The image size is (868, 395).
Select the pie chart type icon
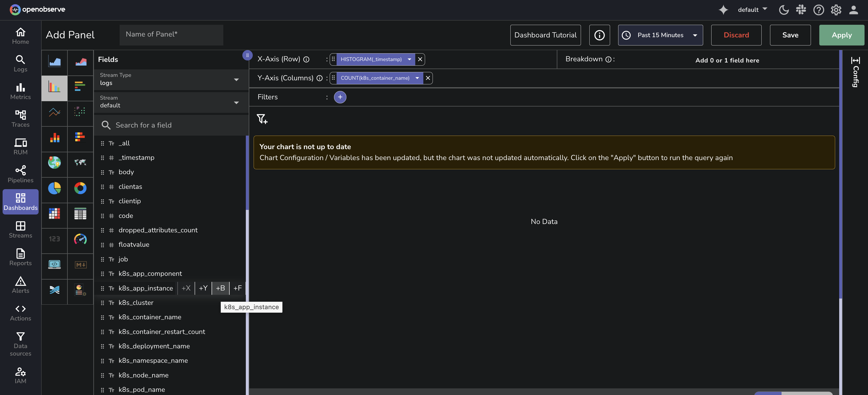point(54,188)
